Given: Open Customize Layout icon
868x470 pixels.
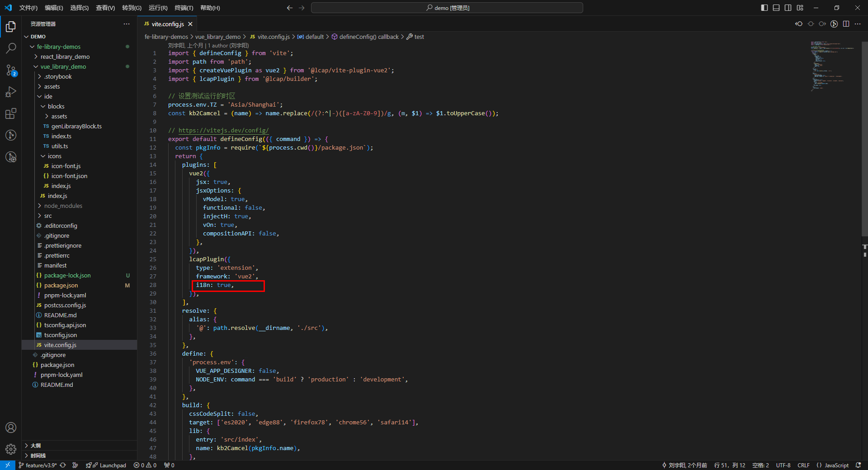Looking at the screenshot, I should pos(800,8).
